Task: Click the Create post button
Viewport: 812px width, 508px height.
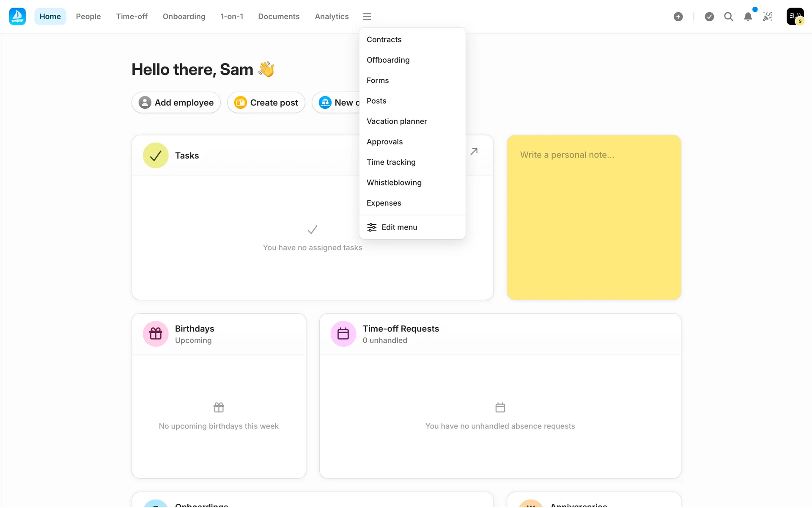Action: click(266, 102)
